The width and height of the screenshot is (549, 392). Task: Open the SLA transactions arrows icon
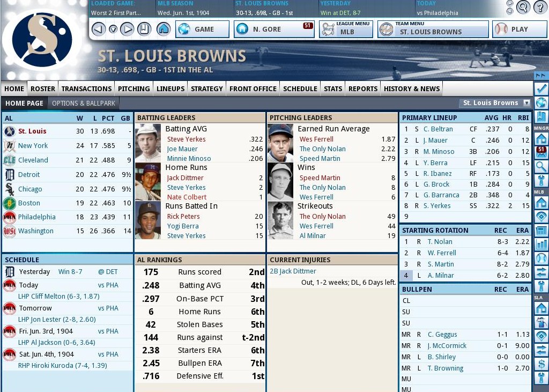tap(541, 350)
